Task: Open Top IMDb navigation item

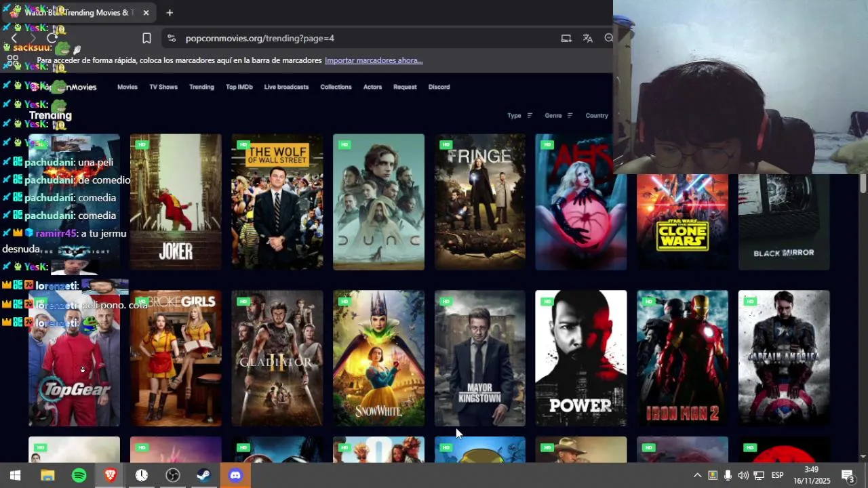Action: point(239,87)
